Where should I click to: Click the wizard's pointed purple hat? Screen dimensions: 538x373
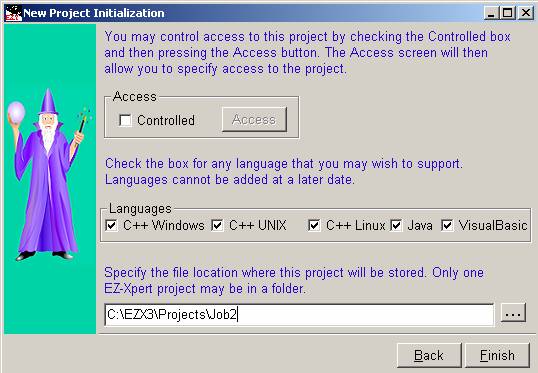48,102
